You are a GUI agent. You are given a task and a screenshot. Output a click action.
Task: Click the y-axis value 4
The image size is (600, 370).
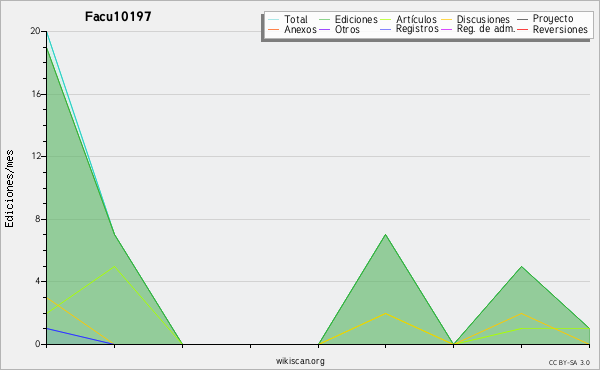(x=38, y=281)
